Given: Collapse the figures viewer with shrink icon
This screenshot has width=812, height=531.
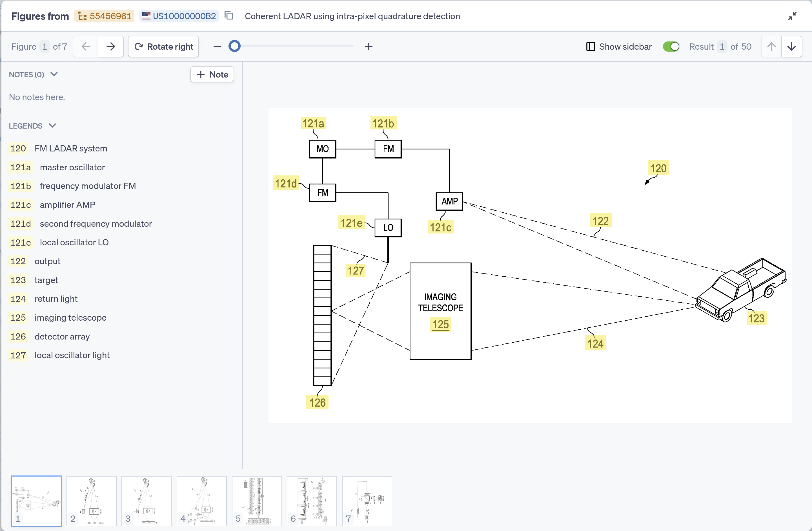Looking at the screenshot, I should pyautogui.click(x=792, y=16).
